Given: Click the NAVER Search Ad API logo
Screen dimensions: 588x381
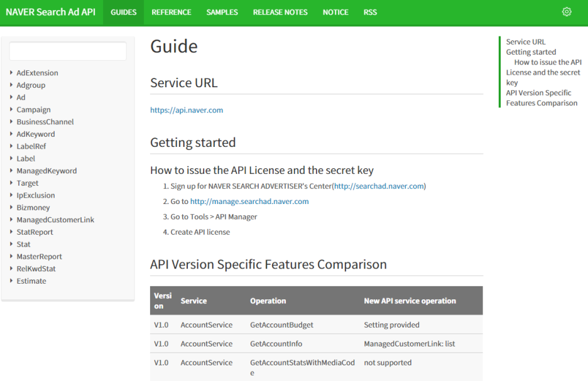Looking at the screenshot, I should coord(51,12).
